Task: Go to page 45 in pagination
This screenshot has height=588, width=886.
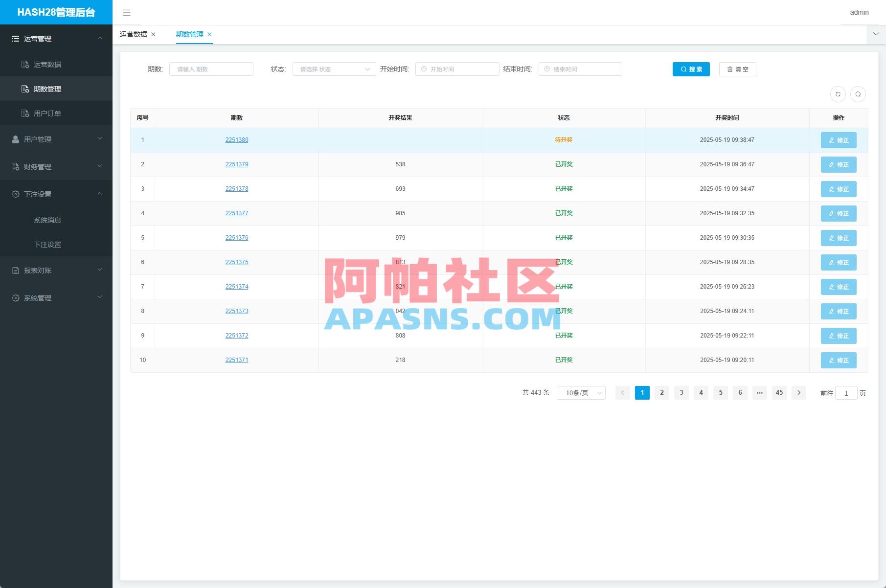Action: click(779, 392)
